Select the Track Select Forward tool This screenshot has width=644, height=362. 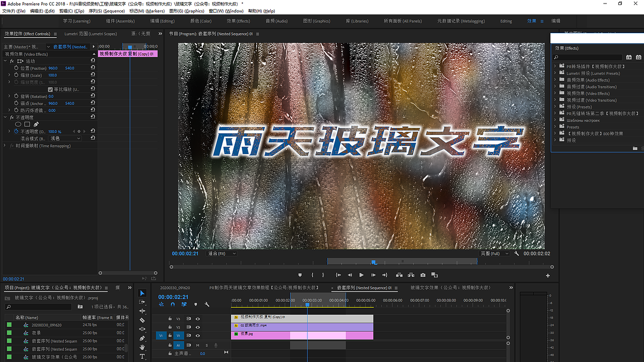142,302
